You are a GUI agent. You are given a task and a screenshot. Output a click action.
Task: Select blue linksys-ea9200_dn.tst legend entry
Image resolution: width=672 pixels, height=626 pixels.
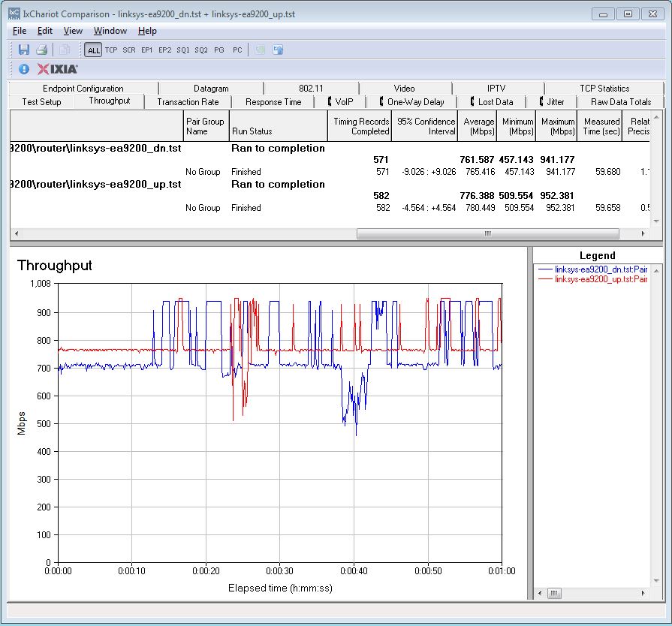tap(592, 269)
